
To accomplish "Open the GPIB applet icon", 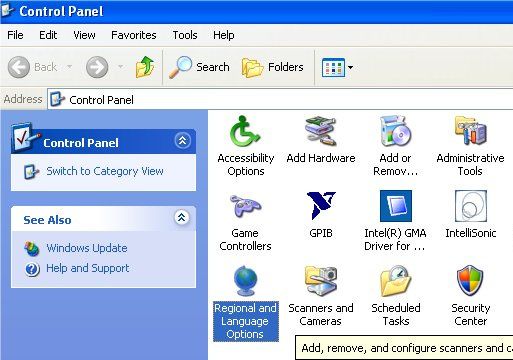I will [321, 206].
